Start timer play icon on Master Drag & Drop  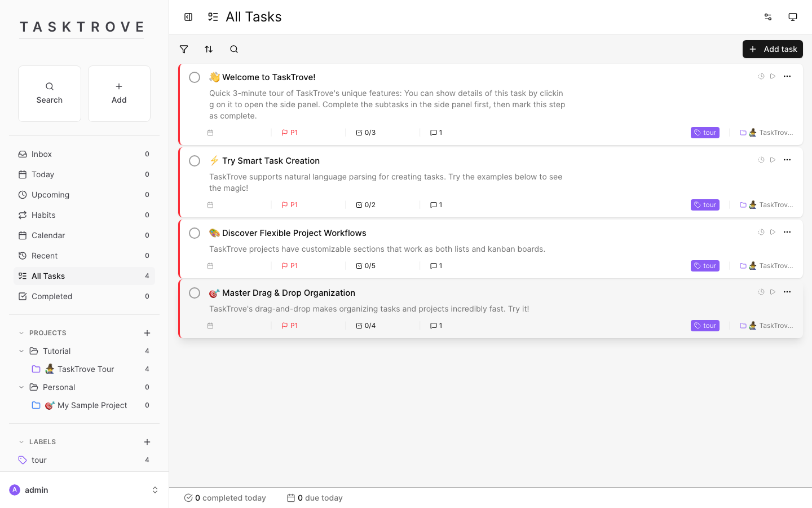coord(773,292)
